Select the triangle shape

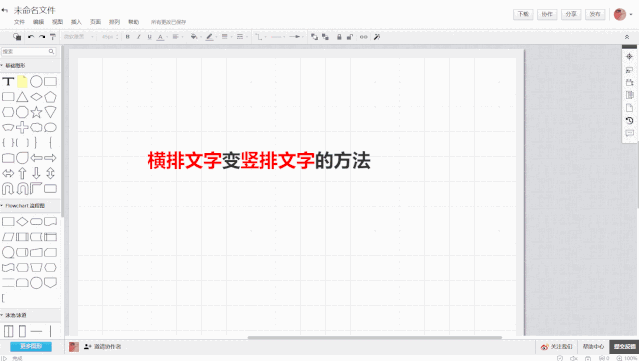(x=22, y=97)
